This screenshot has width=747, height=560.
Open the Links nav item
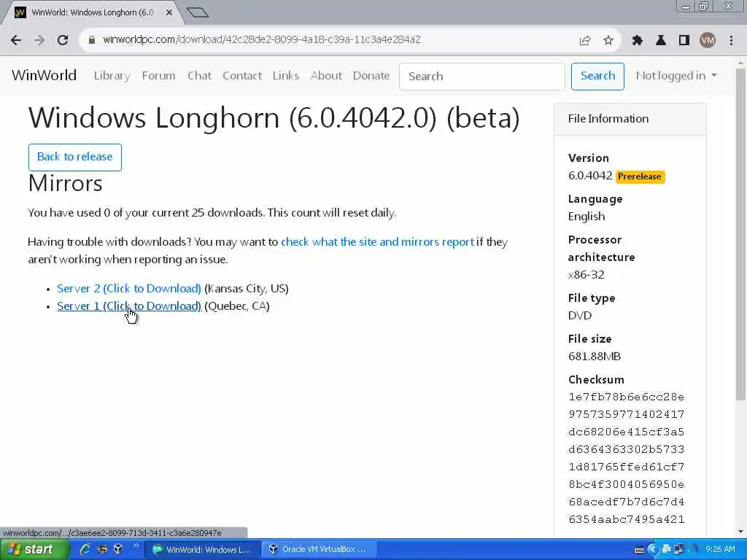[286, 76]
